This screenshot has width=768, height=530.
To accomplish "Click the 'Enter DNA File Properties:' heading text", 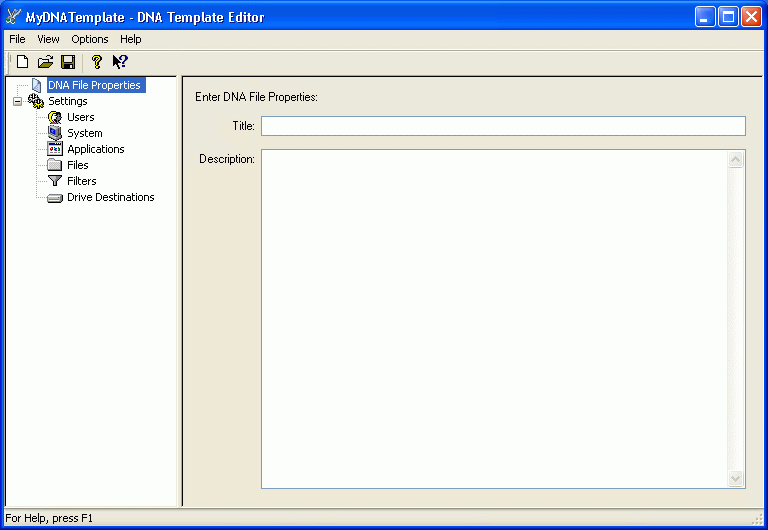I will coord(256,97).
